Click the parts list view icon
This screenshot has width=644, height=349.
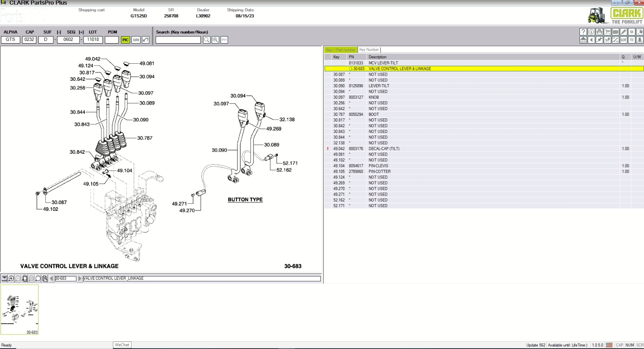pos(616,32)
